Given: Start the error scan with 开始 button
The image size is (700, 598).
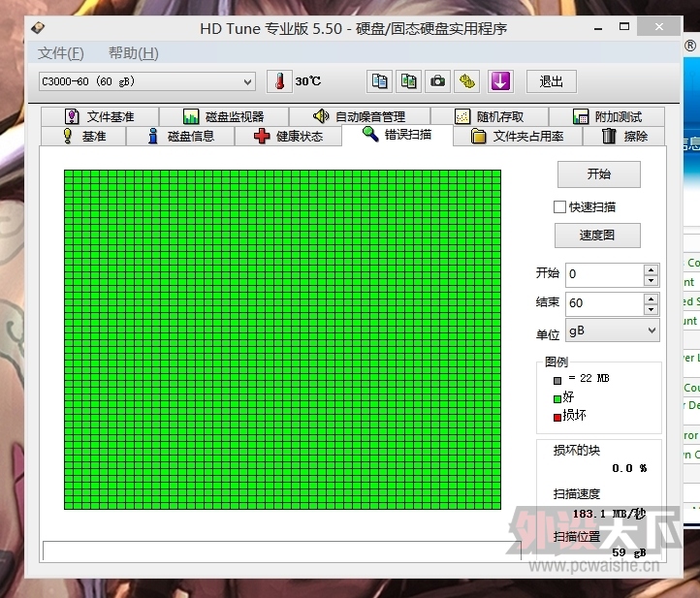Looking at the screenshot, I should [x=599, y=174].
